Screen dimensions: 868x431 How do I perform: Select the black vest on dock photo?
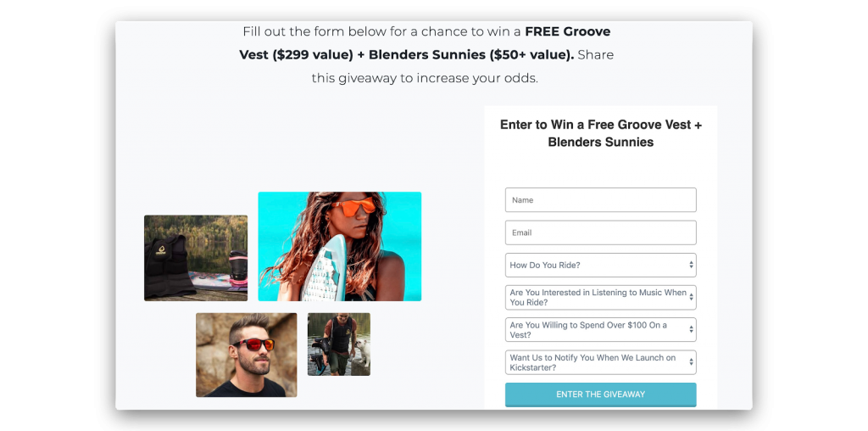pos(196,258)
